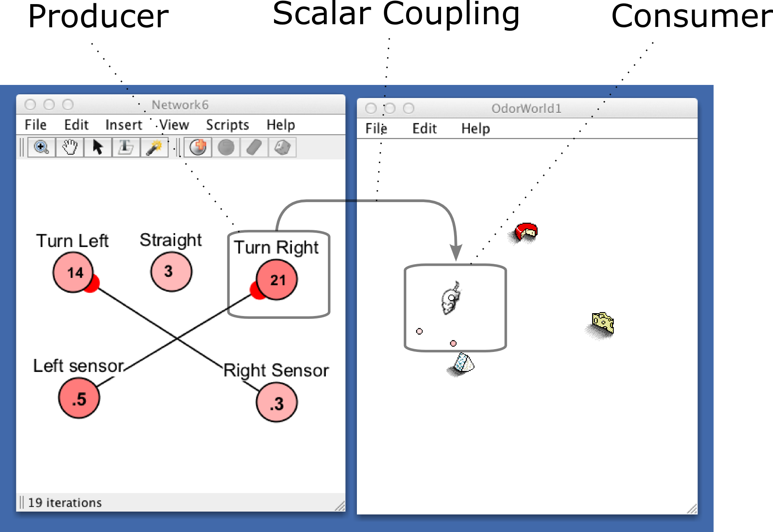Open the Scripts menu in Network6
The image size is (773, 532).
coord(227,125)
